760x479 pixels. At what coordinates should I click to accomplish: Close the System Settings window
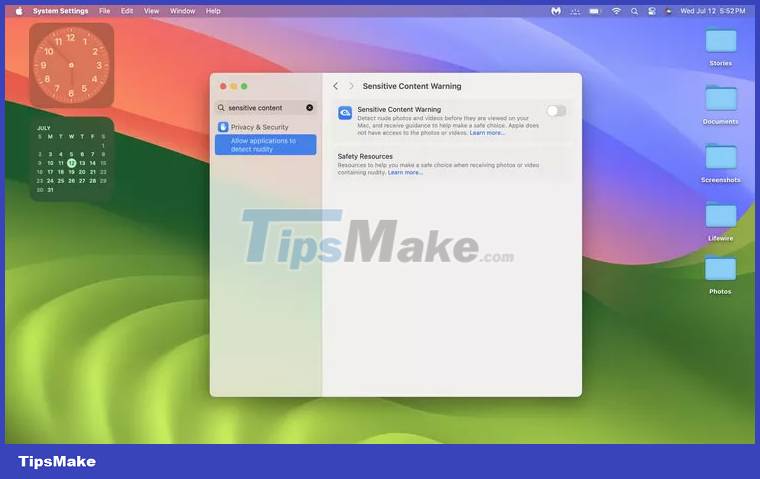(223, 86)
